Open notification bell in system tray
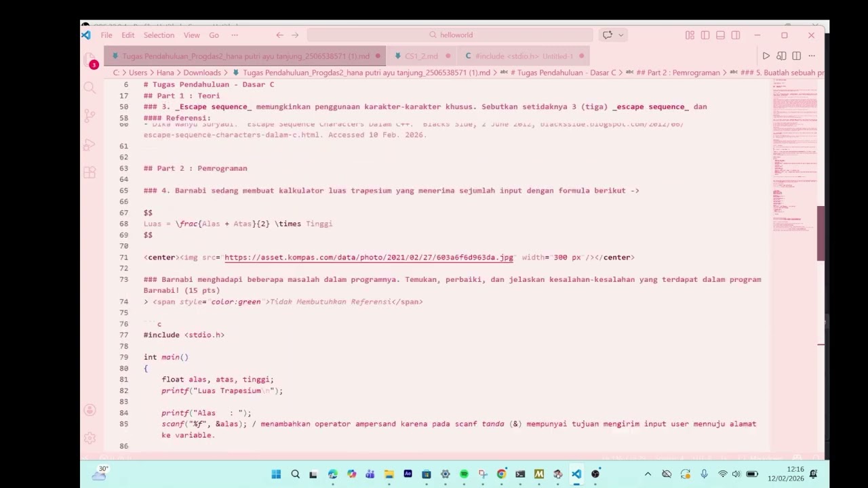Screen dimensions: 868x488 pyautogui.click(x=813, y=474)
